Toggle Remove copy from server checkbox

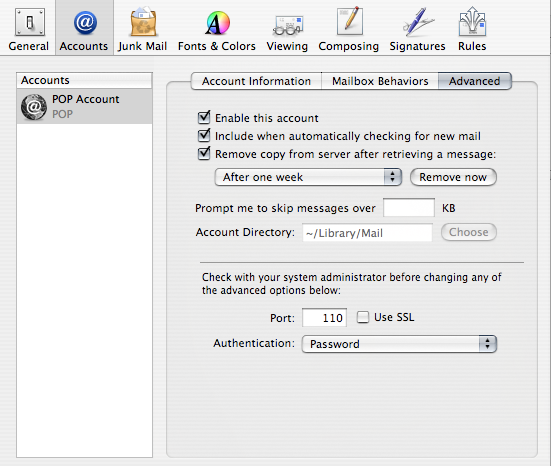click(204, 154)
